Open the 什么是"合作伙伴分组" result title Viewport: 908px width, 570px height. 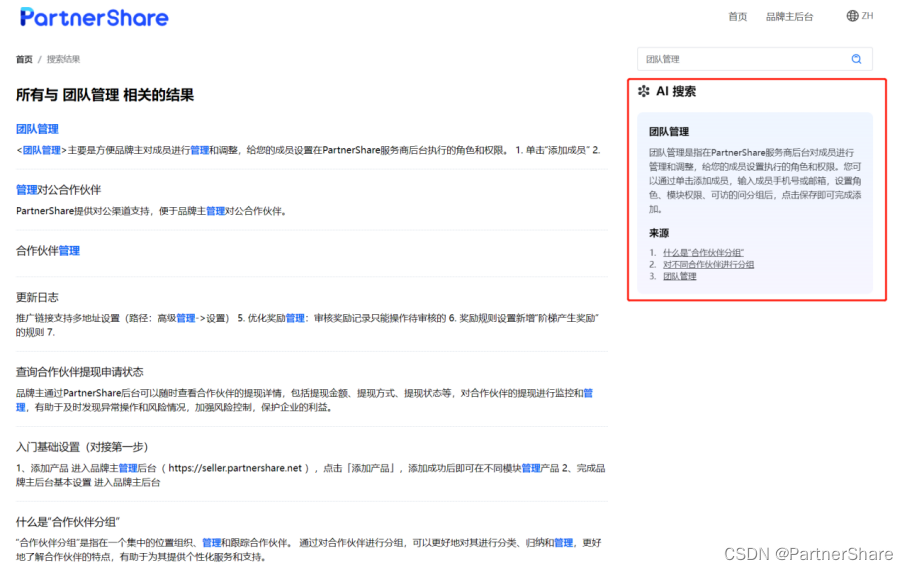click(68, 522)
